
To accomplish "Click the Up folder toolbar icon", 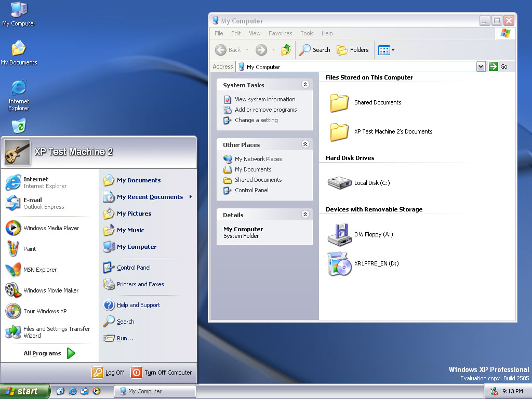I will [286, 50].
